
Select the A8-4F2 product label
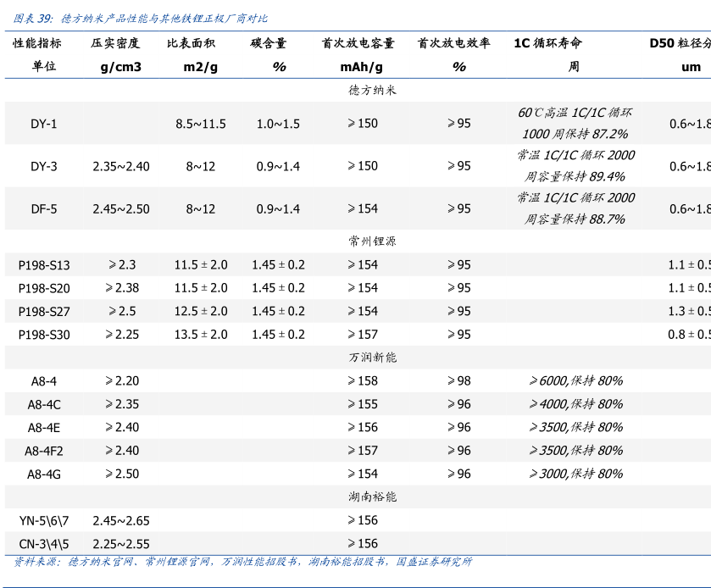pos(44,451)
